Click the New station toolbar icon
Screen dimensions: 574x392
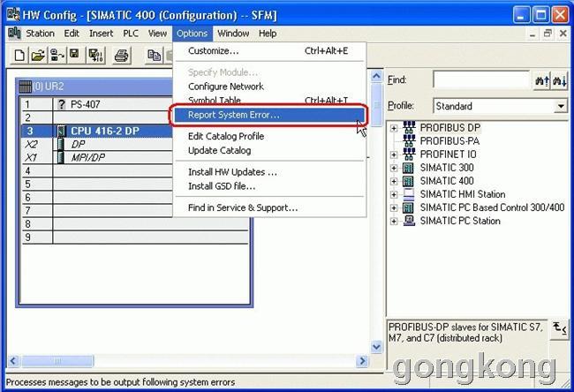pyautogui.click(x=19, y=56)
